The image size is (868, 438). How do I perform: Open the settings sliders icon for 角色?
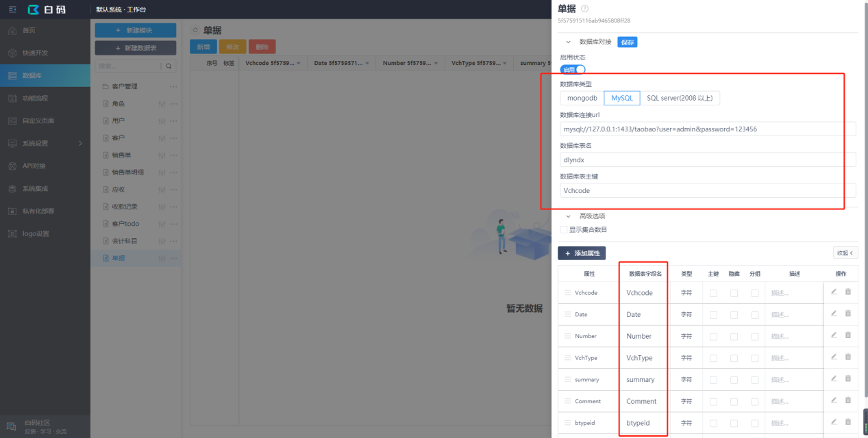tap(162, 104)
